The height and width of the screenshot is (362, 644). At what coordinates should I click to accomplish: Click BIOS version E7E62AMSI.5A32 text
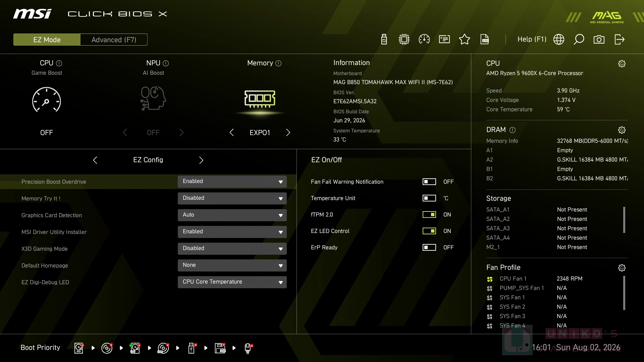pos(355,101)
